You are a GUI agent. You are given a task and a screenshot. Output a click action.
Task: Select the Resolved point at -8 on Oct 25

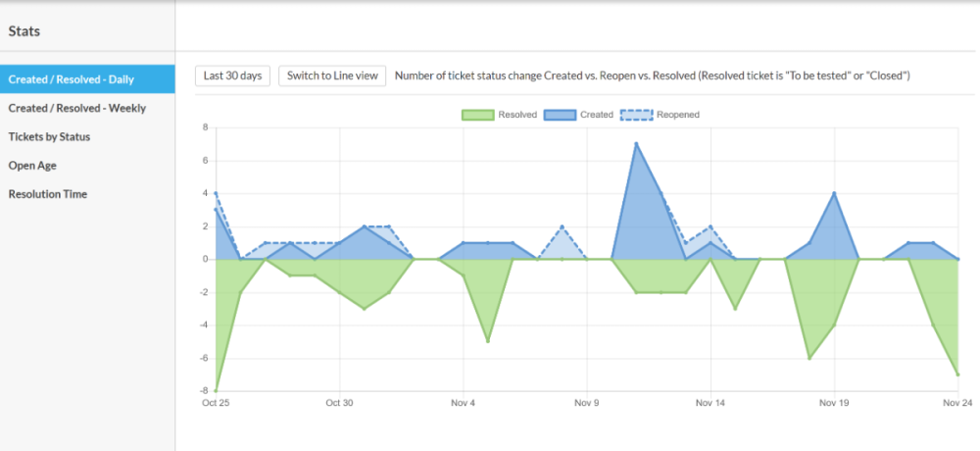pyautogui.click(x=216, y=391)
